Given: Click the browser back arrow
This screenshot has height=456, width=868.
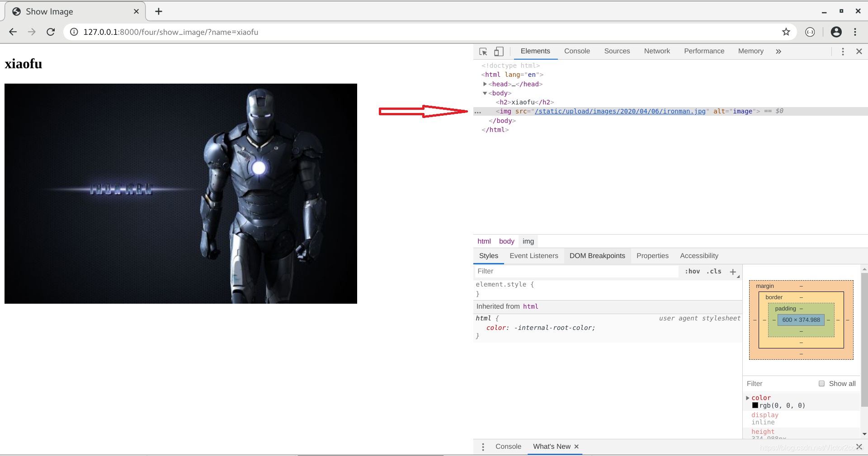Looking at the screenshot, I should (x=13, y=32).
